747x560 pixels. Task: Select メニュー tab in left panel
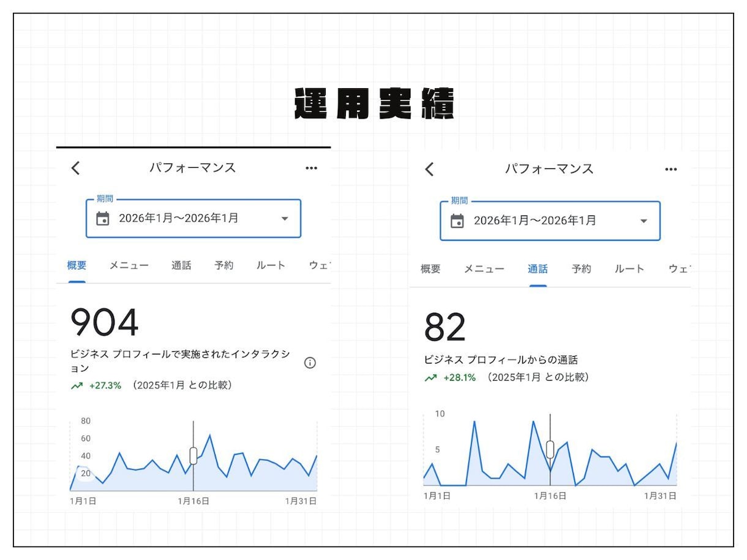129,266
